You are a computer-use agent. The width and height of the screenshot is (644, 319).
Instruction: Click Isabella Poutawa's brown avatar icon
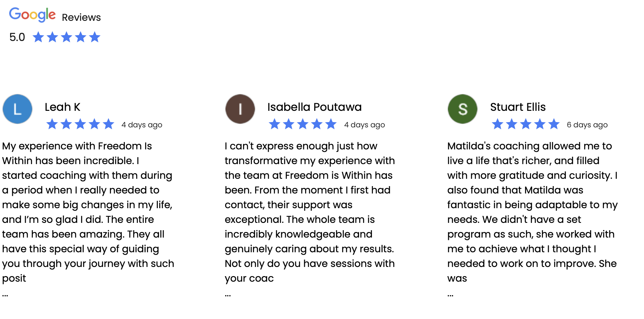tap(240, 109)
